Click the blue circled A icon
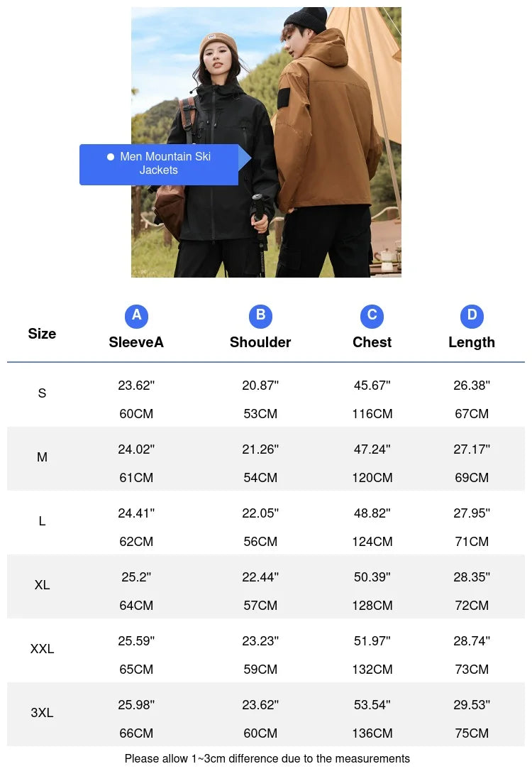Viewport: 532px width, 781px height. [136, 316]
